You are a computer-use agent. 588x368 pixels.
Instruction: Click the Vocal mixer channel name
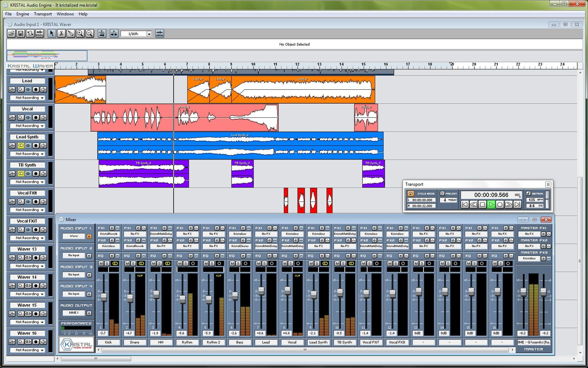point(292,342)
